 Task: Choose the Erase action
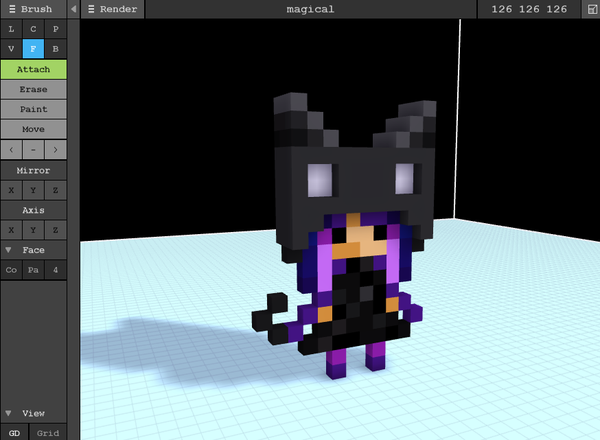[33, 89]
